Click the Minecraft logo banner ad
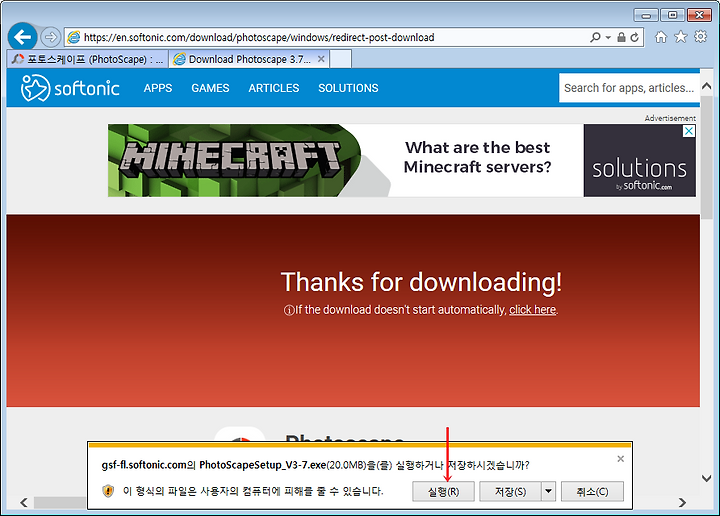720x516 pixels. (231, 160)
